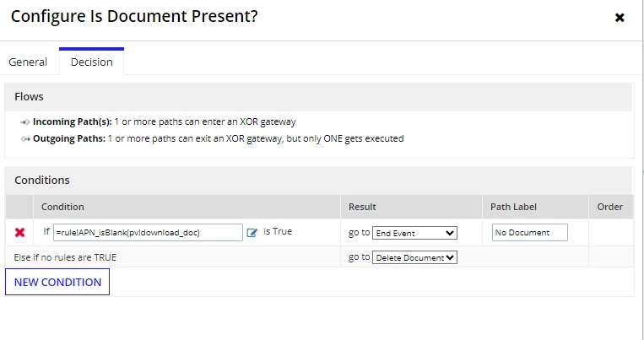The width and height of the screenshot is (644, 340).
Task: Open the expression editor icon beside the condition
Action: pyautogui.click(x=252, y=233)
